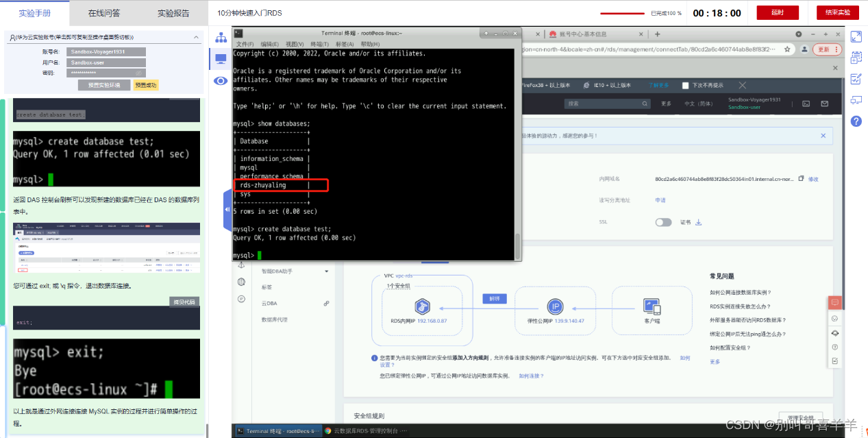Viewport: 868px width, 438px height.
Task: Open the 终端(T) menu in Terminal
Action: click(x=320, y=44)
